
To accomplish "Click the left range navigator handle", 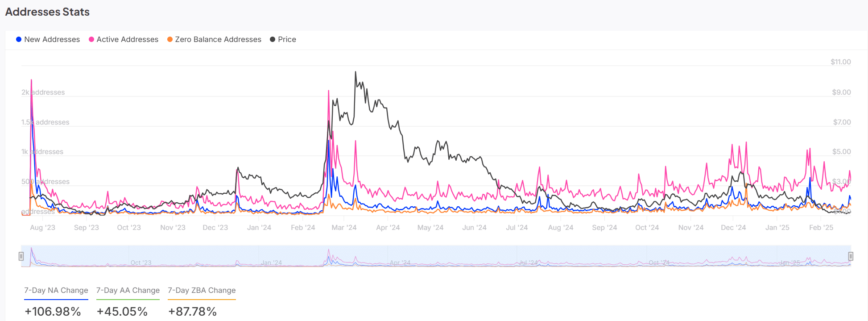I will (x=21, y=256).
